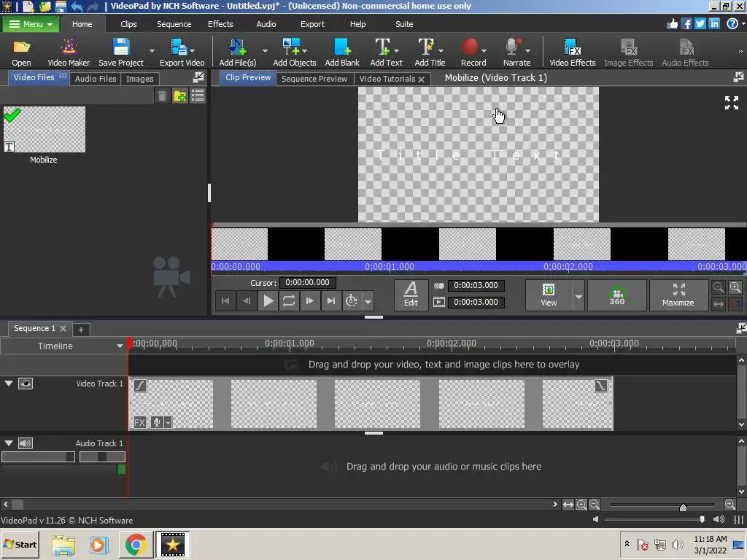Toggle loop playback button
The height and width of the screenshot is (560, 747).
289,301
